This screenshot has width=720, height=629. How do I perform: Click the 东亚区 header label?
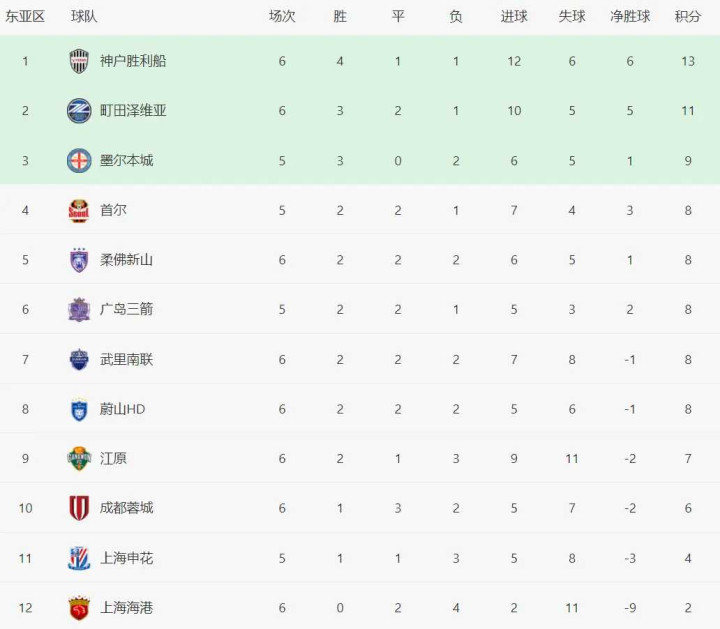(x=25, y=17)
